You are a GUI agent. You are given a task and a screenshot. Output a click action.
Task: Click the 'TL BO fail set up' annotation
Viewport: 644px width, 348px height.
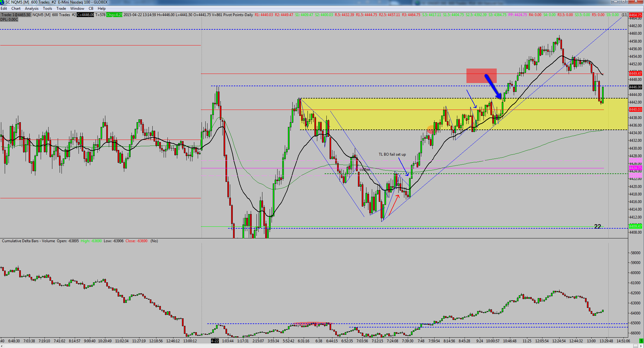pos(392,154)
